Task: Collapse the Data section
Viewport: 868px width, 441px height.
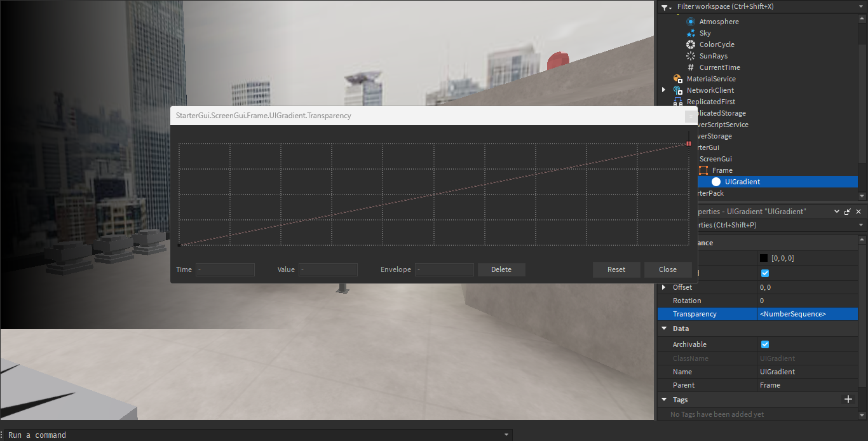Action: point(664,328)
